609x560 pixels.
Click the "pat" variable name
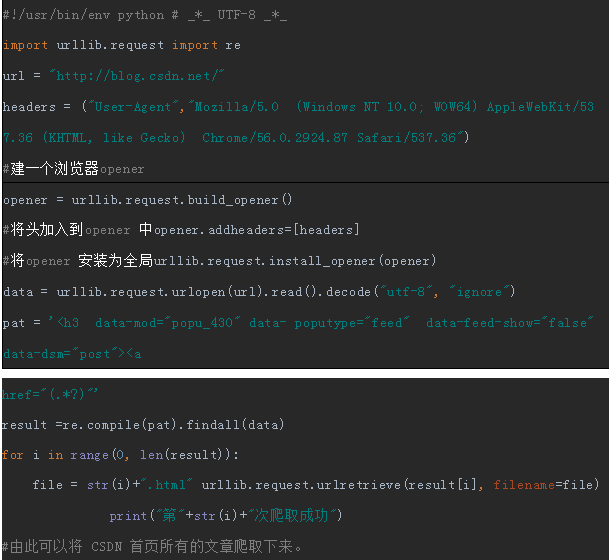(14, 323)
